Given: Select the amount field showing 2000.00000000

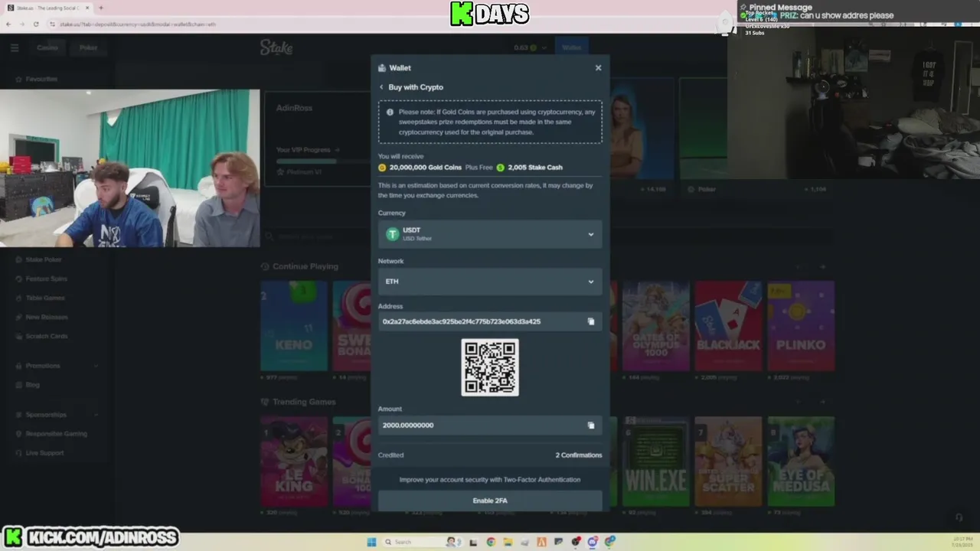Looking at the screenshot, I should tap(481, 425).
